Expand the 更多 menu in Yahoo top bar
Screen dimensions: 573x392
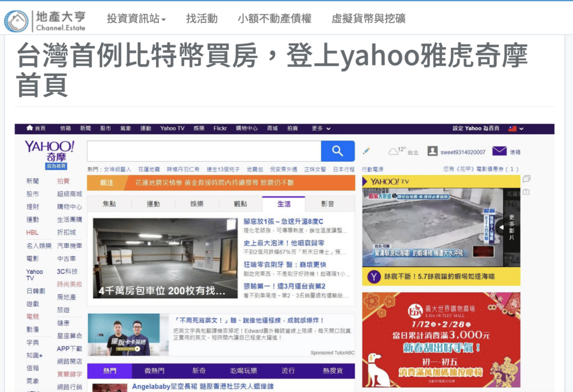[321, 129]
